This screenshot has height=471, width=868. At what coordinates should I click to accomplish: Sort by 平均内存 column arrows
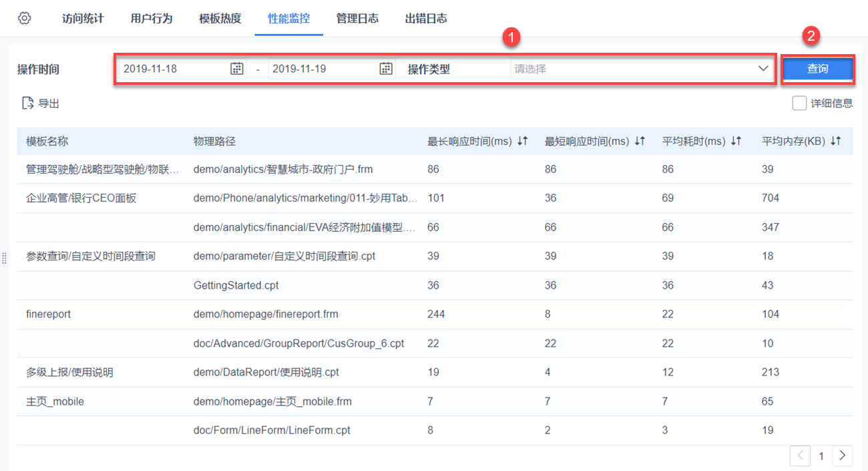click(835, 141)
